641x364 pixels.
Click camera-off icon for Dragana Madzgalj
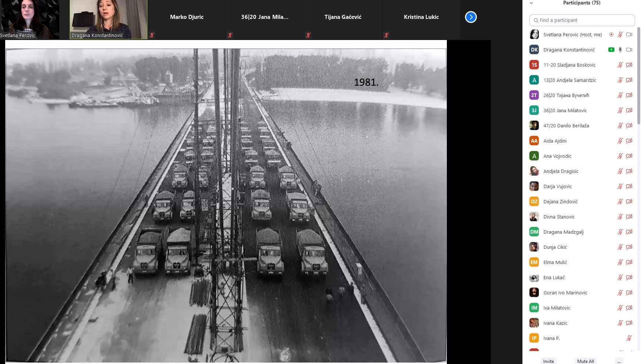pyautogui.click(x=629, y=232)
